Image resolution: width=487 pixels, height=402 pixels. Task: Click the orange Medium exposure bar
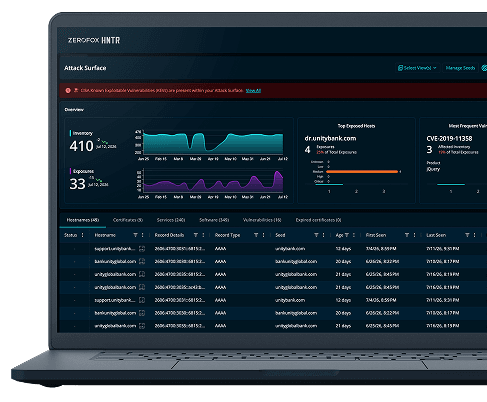coord(362,172)
